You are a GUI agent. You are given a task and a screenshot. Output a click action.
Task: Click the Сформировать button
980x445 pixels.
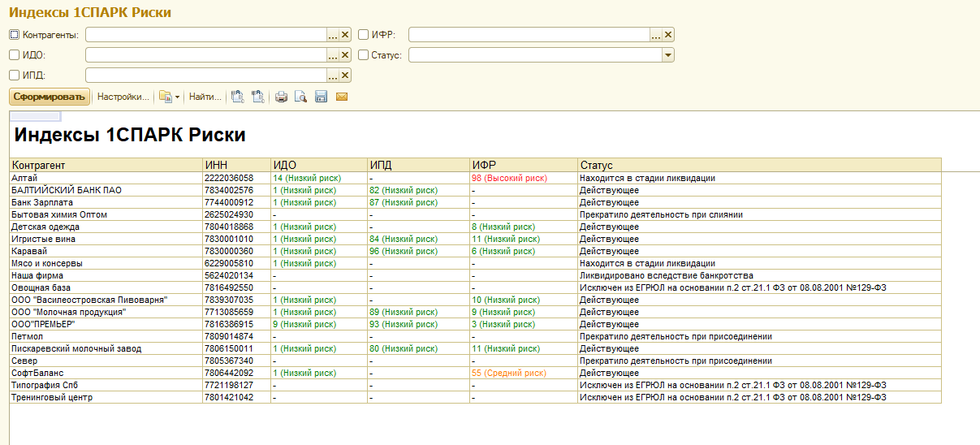50,97
